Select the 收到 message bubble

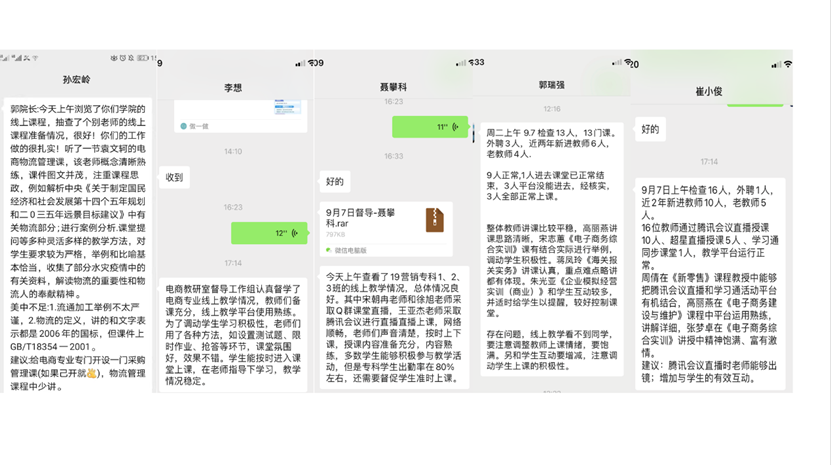[x=175, y=178]
